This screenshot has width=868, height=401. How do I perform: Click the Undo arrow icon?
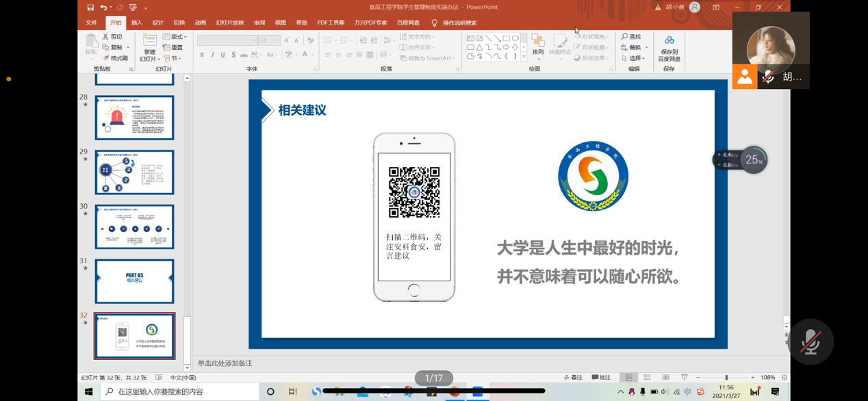click(103, 8)
